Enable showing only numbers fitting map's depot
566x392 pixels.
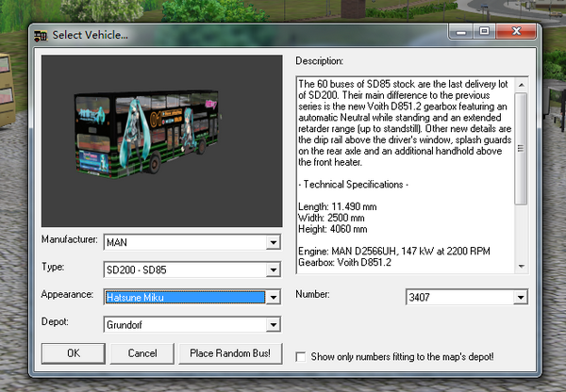click(x=301, y=356)
